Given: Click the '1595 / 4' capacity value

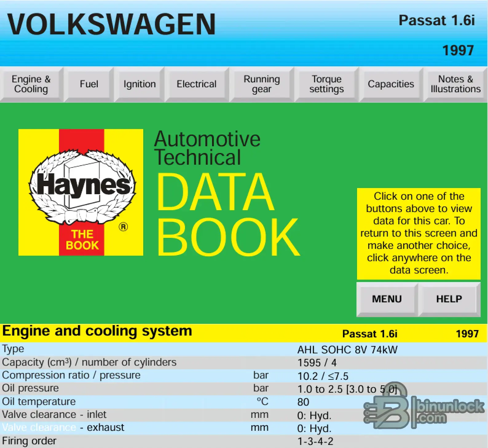Looking at the screenshot, I should [317, 363].
